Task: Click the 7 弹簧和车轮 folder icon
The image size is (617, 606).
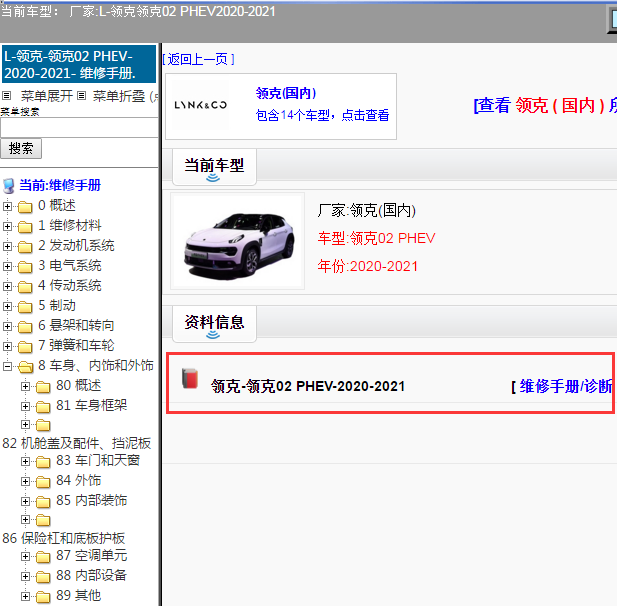Action: [25, 347]
